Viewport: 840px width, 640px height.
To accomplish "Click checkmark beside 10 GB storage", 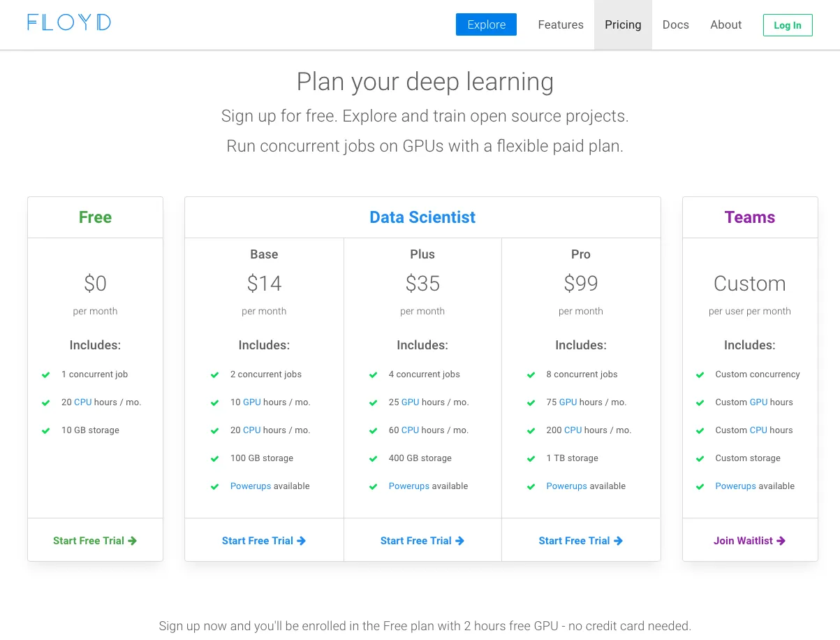I will click(x=46, y=431).
